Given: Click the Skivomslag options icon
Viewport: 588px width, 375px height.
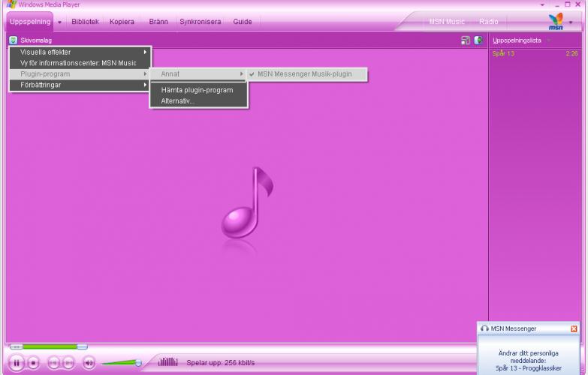Looking at the screenshot, I should pos(14,40).
